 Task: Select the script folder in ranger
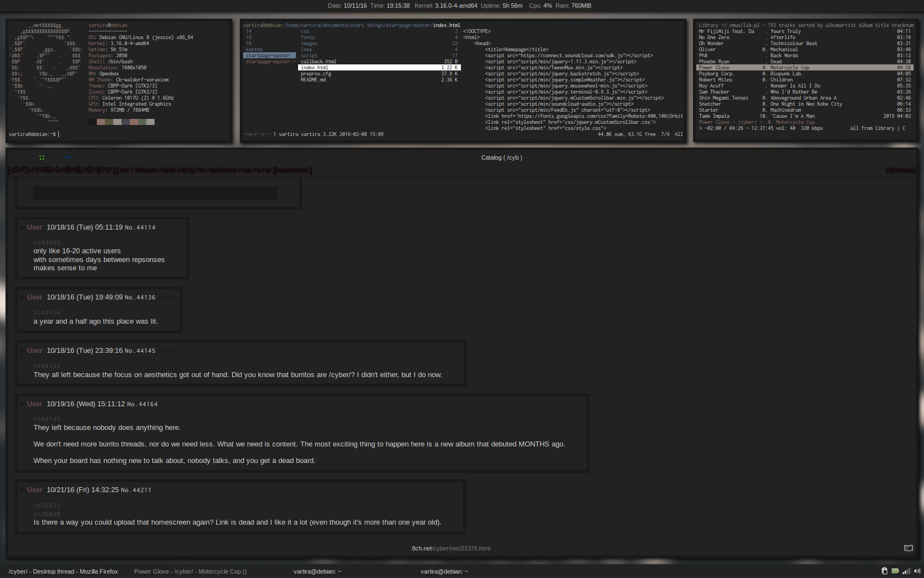click(379, 56)
